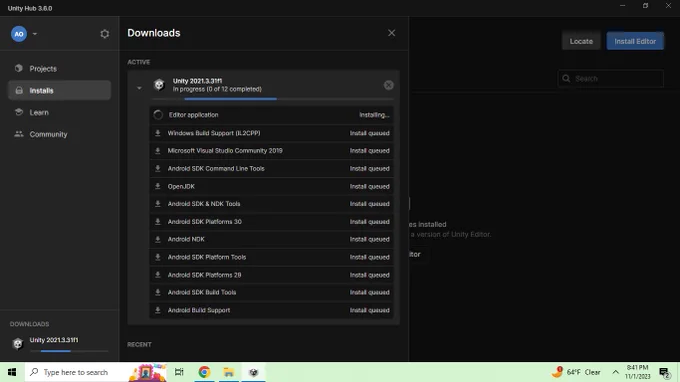
Task: Open Unity 2021.3.31f1 in sidebar downloads
Action: (54, 340)
